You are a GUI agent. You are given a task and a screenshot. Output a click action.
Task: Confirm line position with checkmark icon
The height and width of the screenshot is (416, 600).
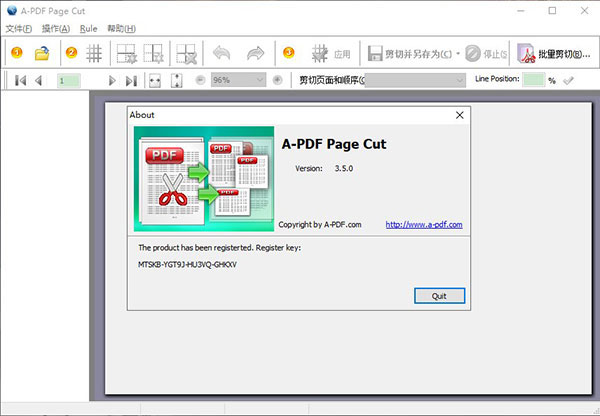[569, 80]
